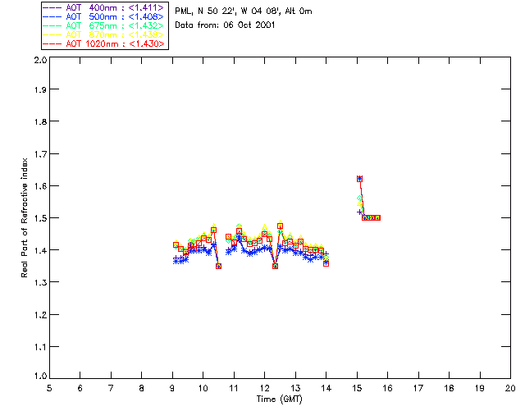Click the y-axis tick label 1.7

(40, 154)
